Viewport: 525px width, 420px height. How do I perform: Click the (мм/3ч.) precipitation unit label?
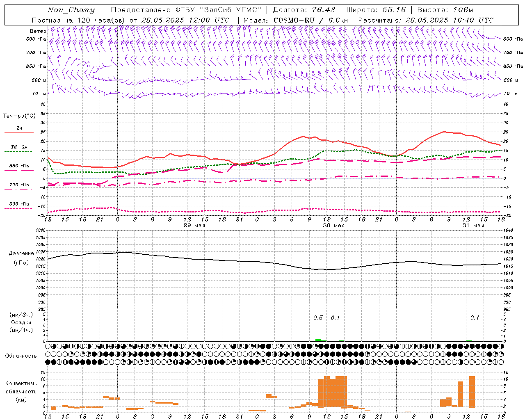click(x=21, y=315)
